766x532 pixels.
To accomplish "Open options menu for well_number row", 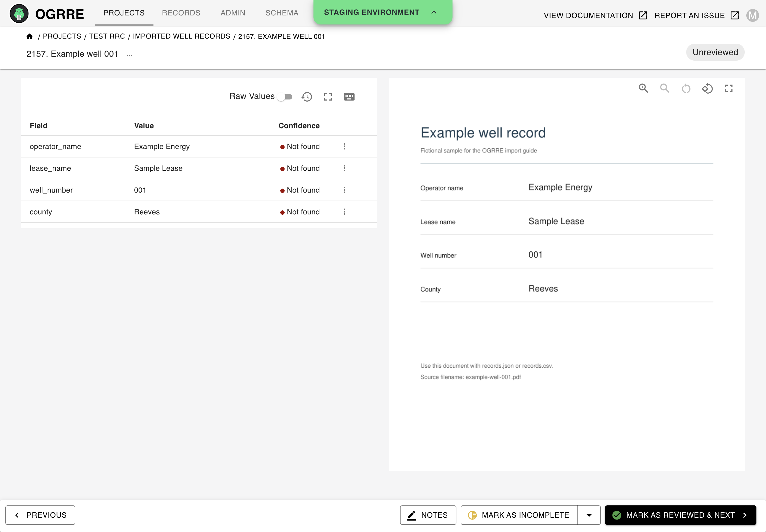I will [x=344, y=190].
